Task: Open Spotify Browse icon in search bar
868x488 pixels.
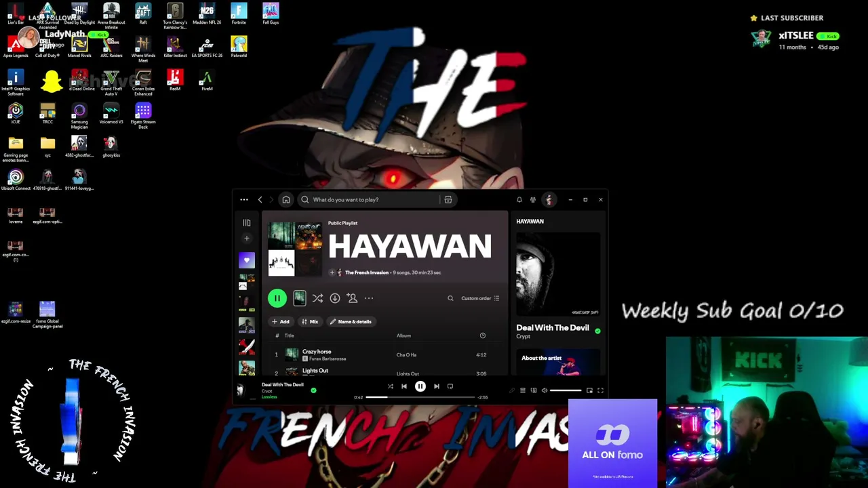Action: 448,200
